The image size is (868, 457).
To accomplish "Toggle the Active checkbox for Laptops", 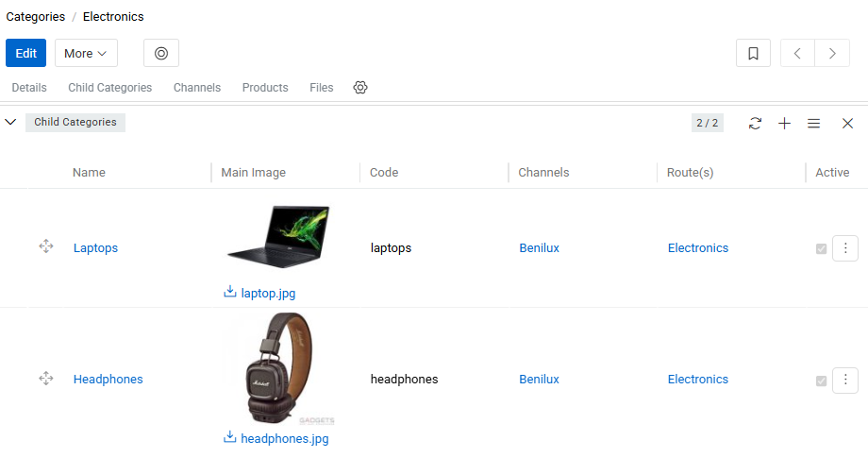I will point(822,248).
